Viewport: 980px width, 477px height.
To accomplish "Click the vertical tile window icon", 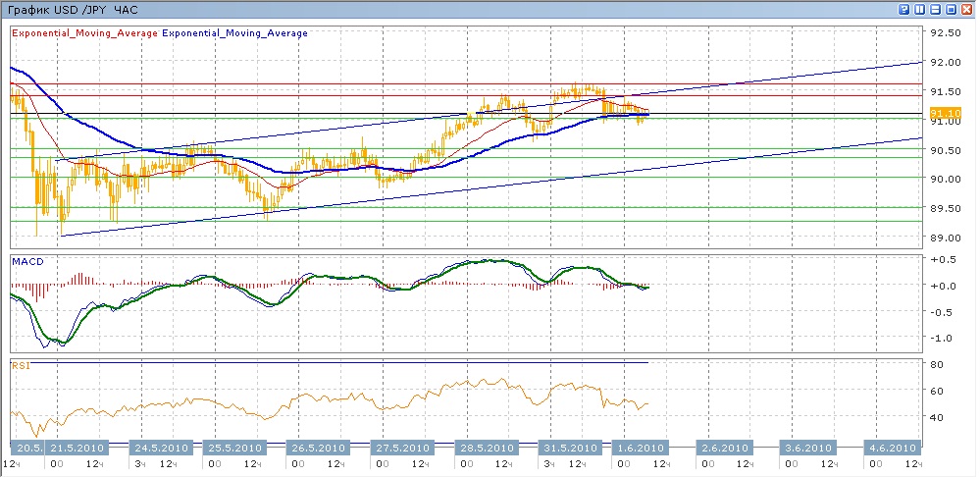I will tap(920, 9).
